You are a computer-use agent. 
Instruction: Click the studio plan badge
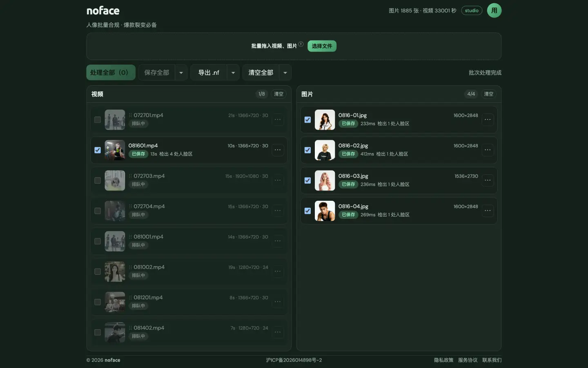(x=472, y=11)
